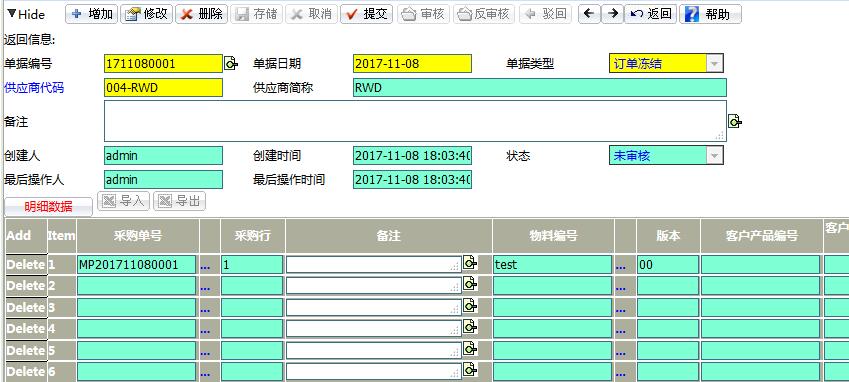Delete detail row 4
The image size is (849, 382).
point(25,328)
